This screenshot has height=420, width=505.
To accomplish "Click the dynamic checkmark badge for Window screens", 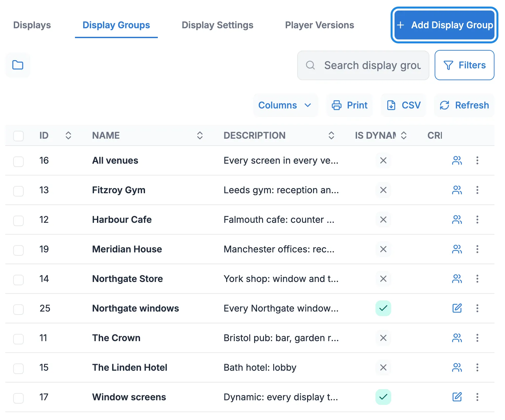I will (x=383, y=397).
